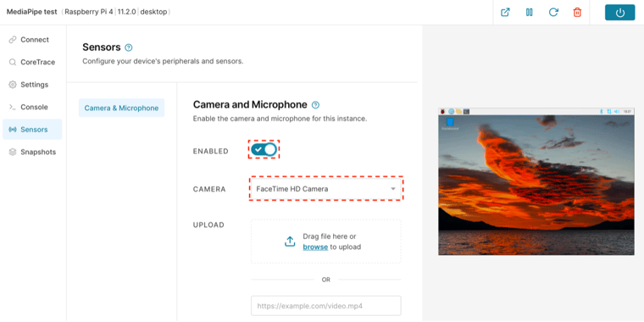This screenshot has height=322, width=644.
Task: Expand the FaceTime HD Camera dropdown
Action: pyautogui.click(x=326, y=189)
